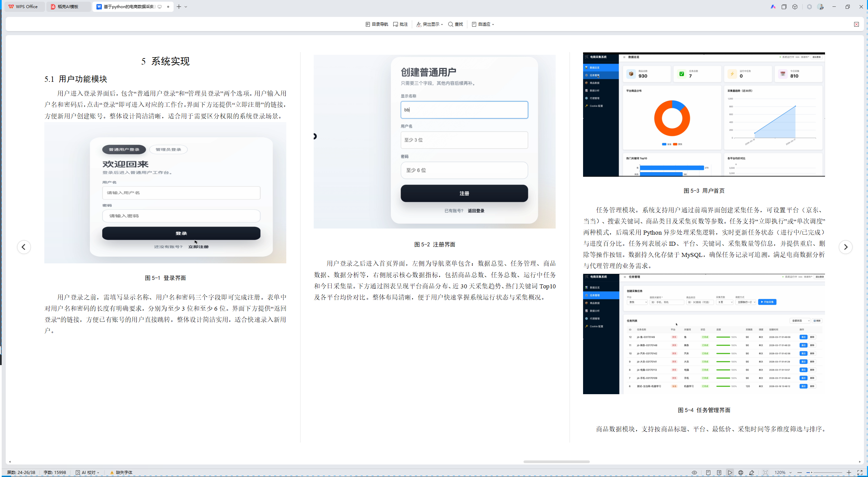This screenshot has width=868, height=477.
Task: Open the 目录导航 navigation panel
Action: [377, 24]
